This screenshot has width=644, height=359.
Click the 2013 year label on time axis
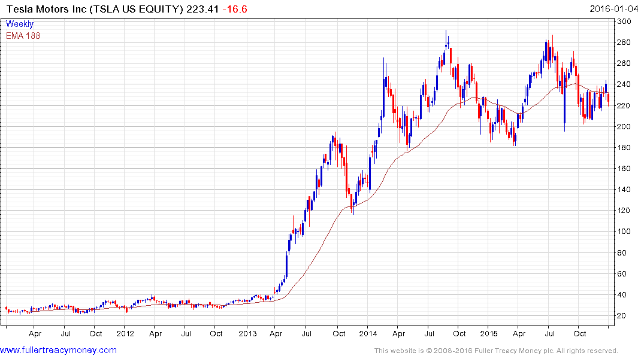pyautogui.click(x=247, y=333)
